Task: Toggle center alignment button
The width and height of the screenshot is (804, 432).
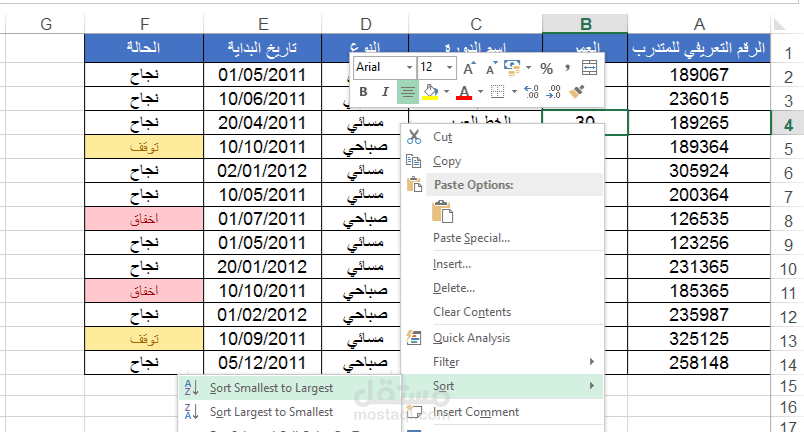Action: pos(408,92)
